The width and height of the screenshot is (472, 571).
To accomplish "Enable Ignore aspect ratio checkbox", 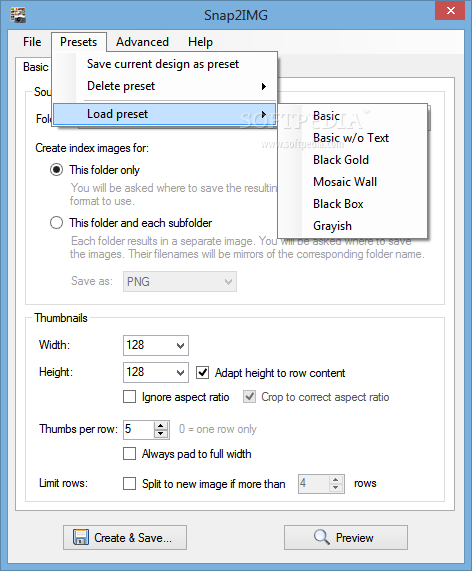I will (x=129, y=397).
